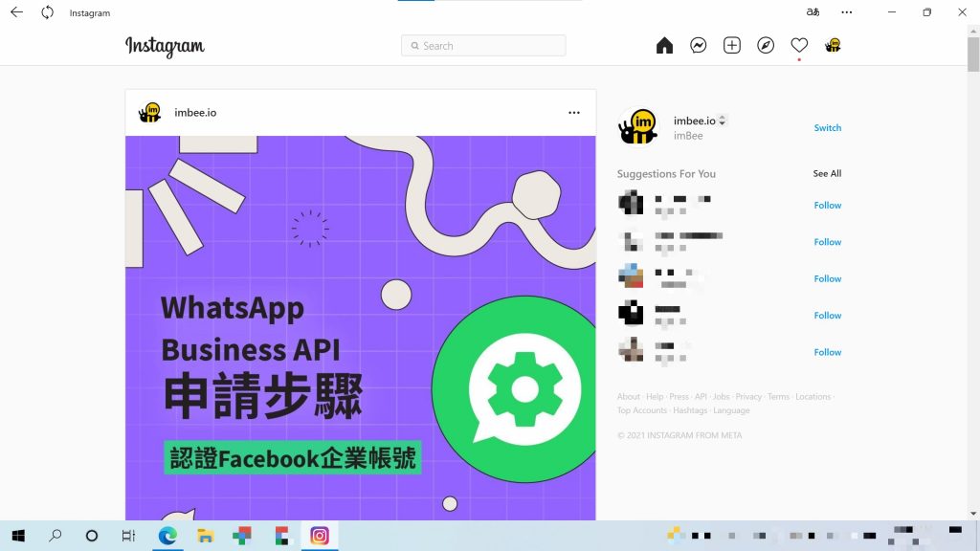Follow the fifth suggested account
The image size is (980, 551).
click(828, 352)
